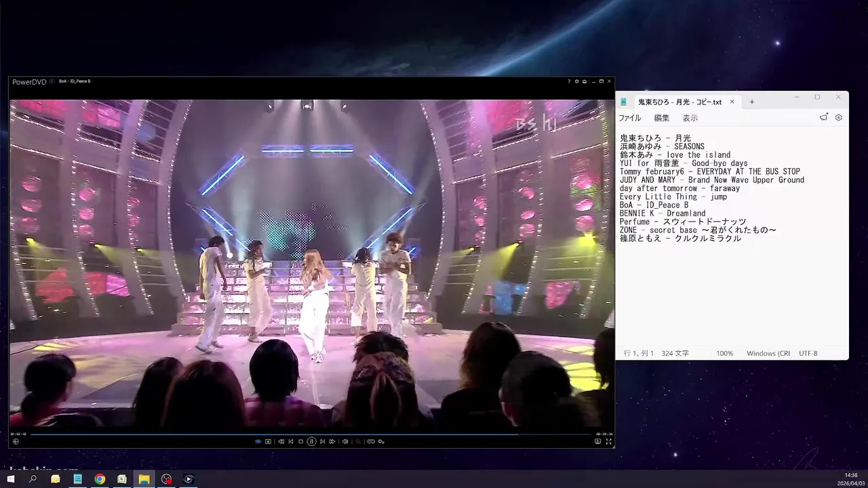Open the PowerDVD taskbar icon
868x488 pixels.
coord(189,479)
